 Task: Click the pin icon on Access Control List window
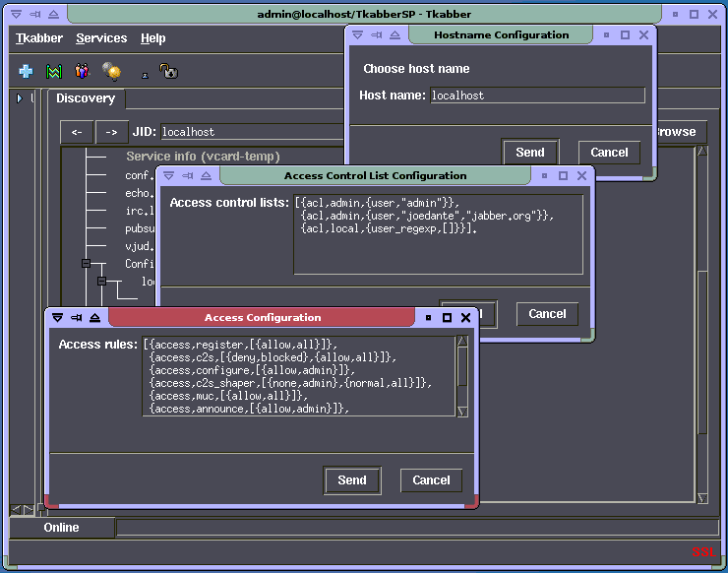pyautogui.click(x=188, y=175)
